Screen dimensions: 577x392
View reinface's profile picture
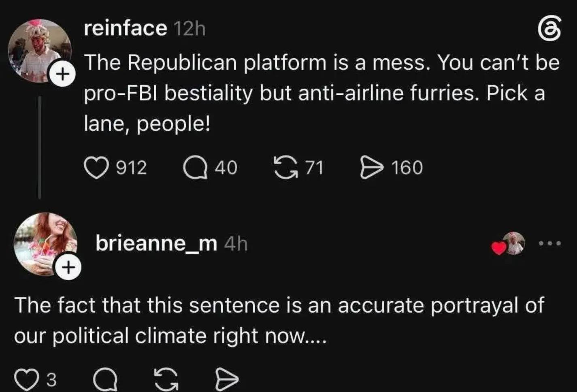(x=40, y=50)
